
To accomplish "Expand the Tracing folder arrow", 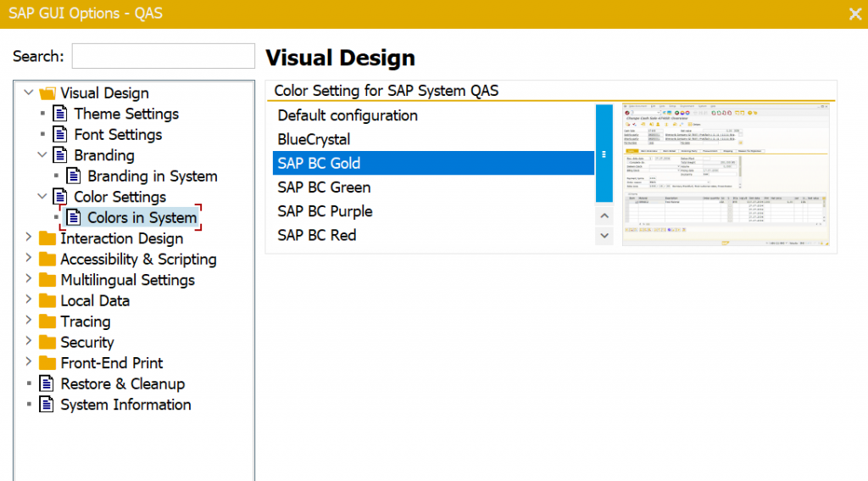I will click(30, 322).
